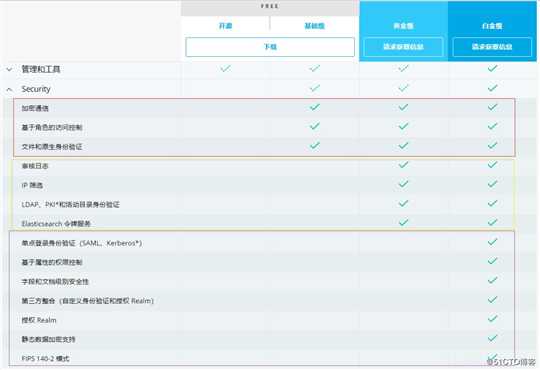Click the 字段和文档级别安全性 row checkmark
This screenshot has width=540, height=370.
point(492,280)
